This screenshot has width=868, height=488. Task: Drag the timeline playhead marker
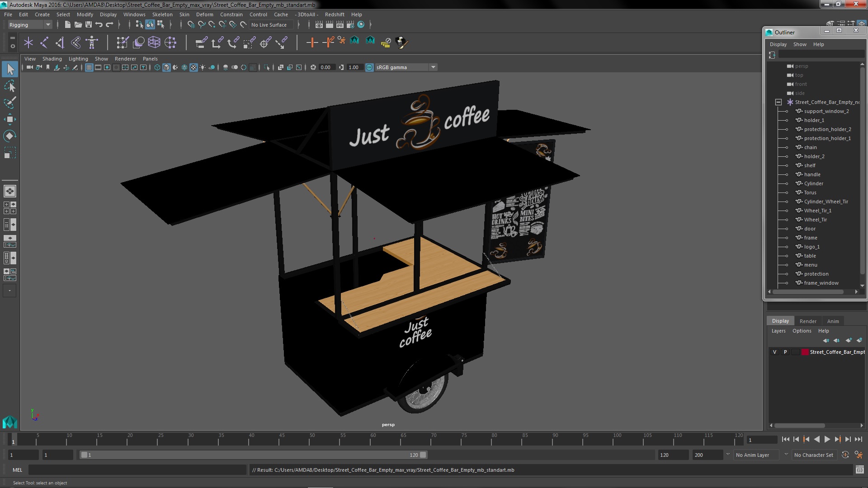pyautogui.click(x=13, y=439)
